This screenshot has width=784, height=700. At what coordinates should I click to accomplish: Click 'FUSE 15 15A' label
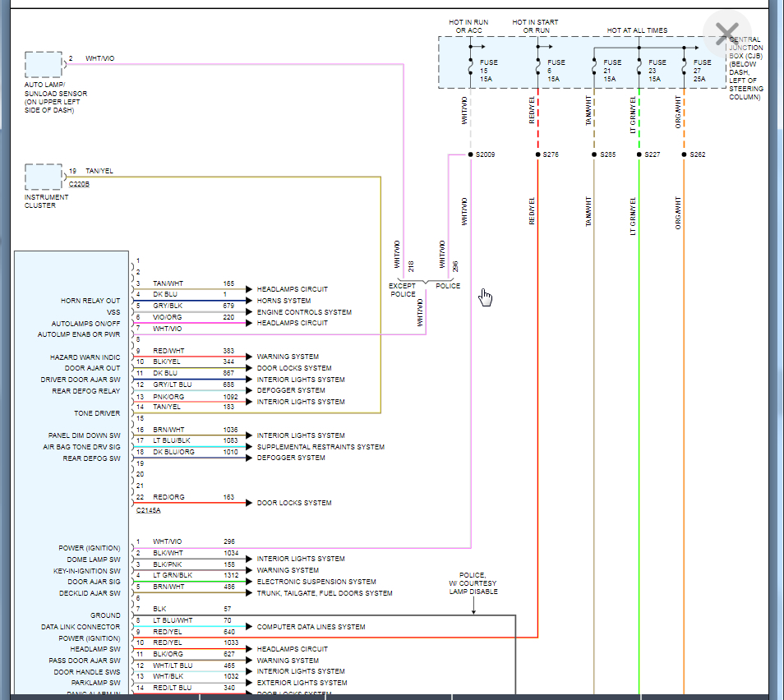tap(488, 71)
